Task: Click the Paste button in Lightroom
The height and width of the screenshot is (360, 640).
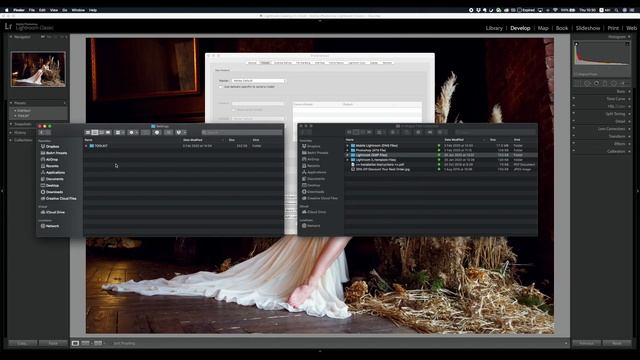Action: (53, 343)
